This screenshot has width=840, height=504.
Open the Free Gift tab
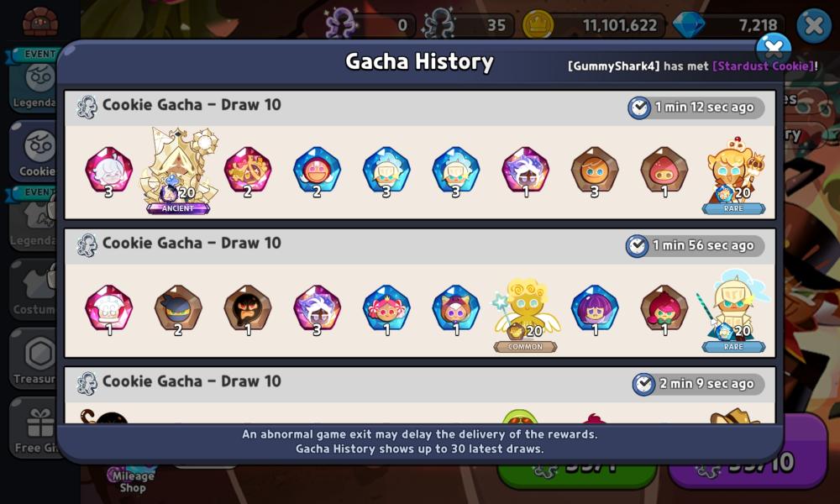point(34,428)
